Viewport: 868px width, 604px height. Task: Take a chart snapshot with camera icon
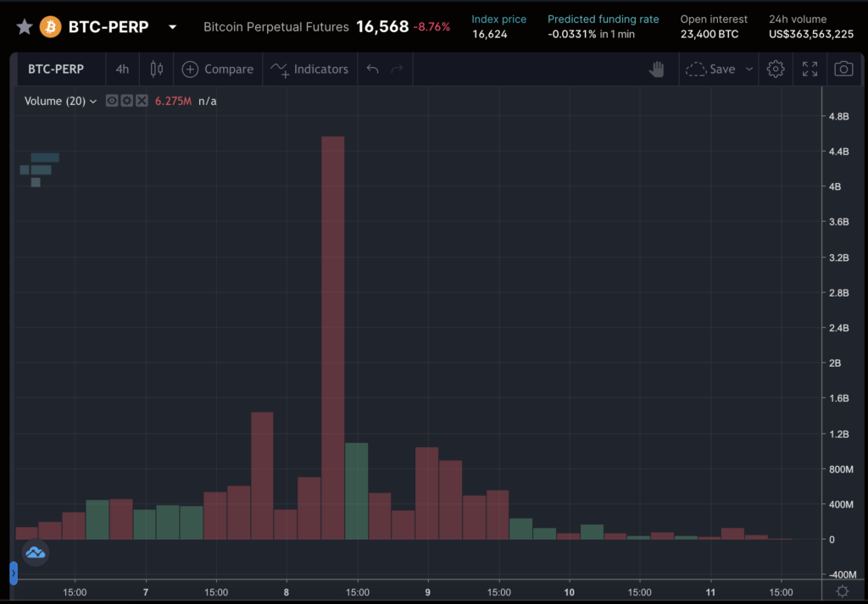[843, 69]
